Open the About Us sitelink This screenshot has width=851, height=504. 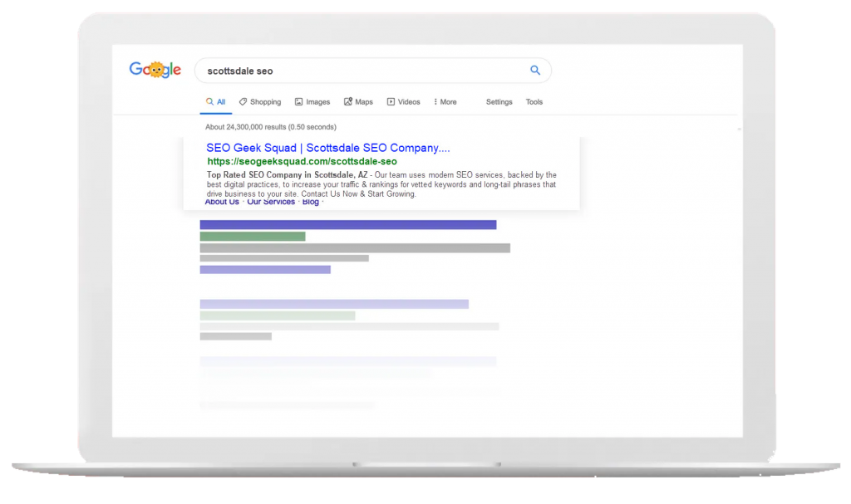pos(221,201)
